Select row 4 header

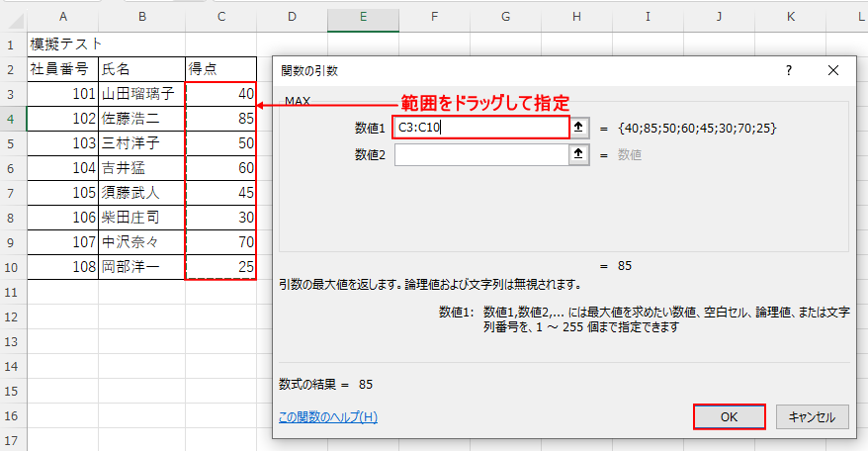click(11, 119)
